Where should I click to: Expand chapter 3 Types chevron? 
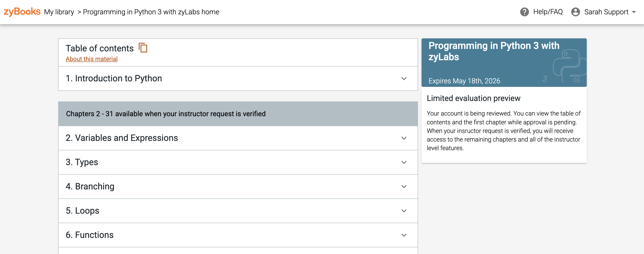click(x=404, y=162)
